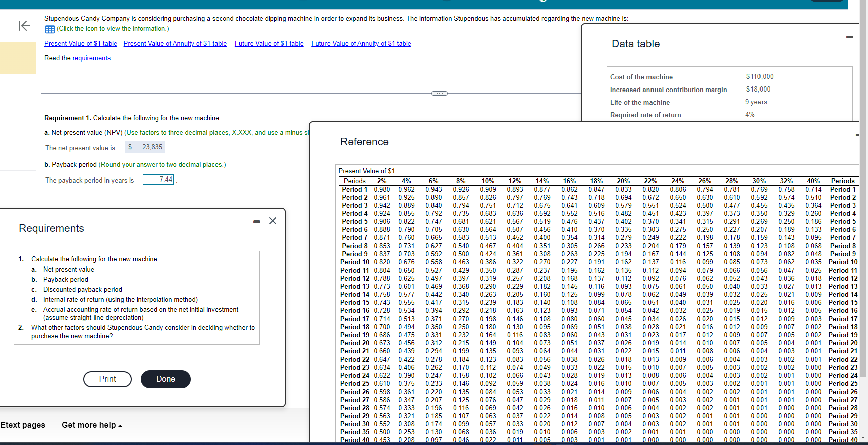
Task: Click the 0.962 cell in Period 1 row
Action: pyautogui.click(x=406, y=190)
